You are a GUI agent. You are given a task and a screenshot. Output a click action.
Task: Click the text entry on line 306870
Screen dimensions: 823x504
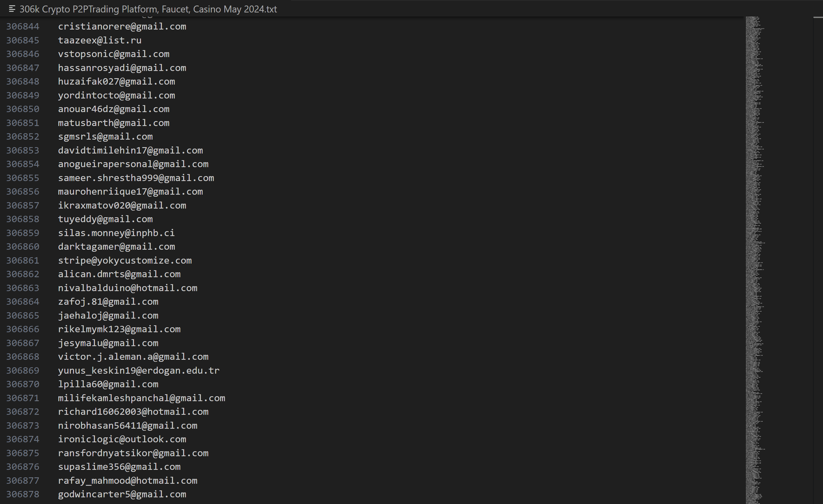click(x=108, y=384)
